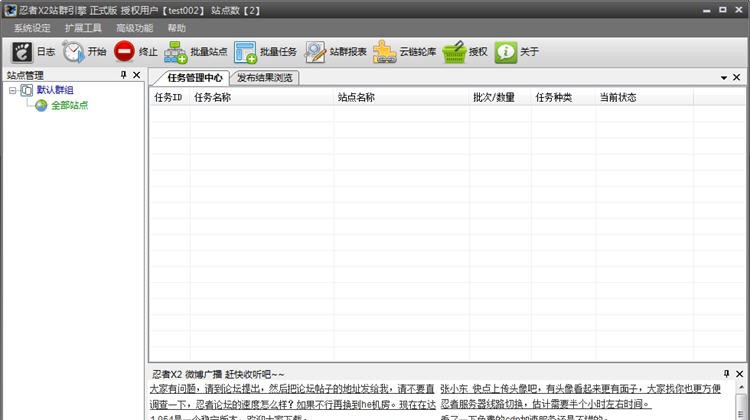Select the 全部站点 tree label
This screenshot has height=420, width=750.
[70, 105]
